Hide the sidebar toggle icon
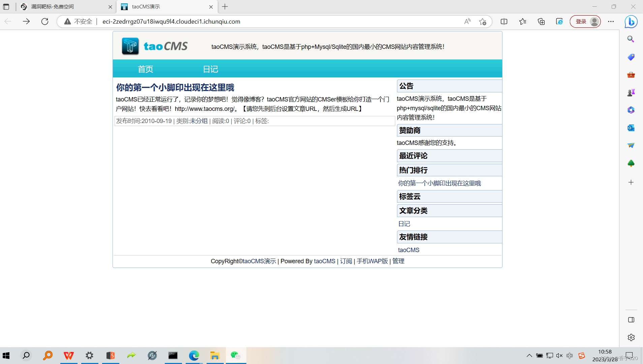This screenshot has height=364, width=643. tap(631, 320)
